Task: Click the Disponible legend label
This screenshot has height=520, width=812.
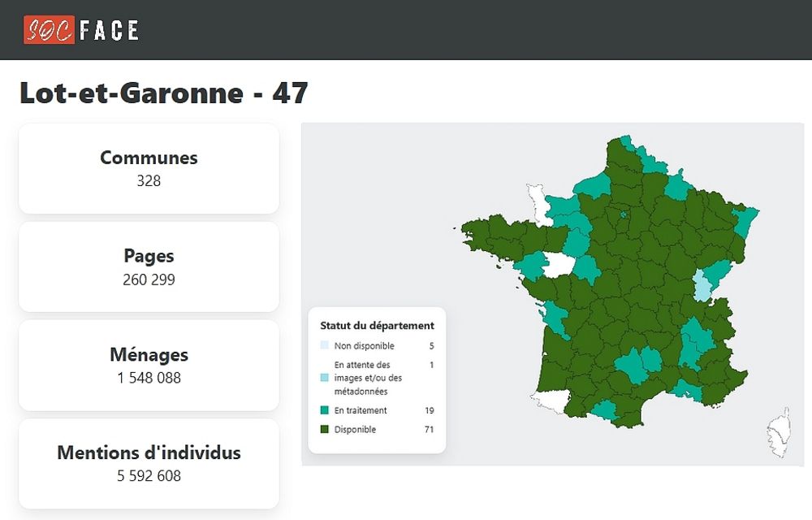Action: (355, 430)
